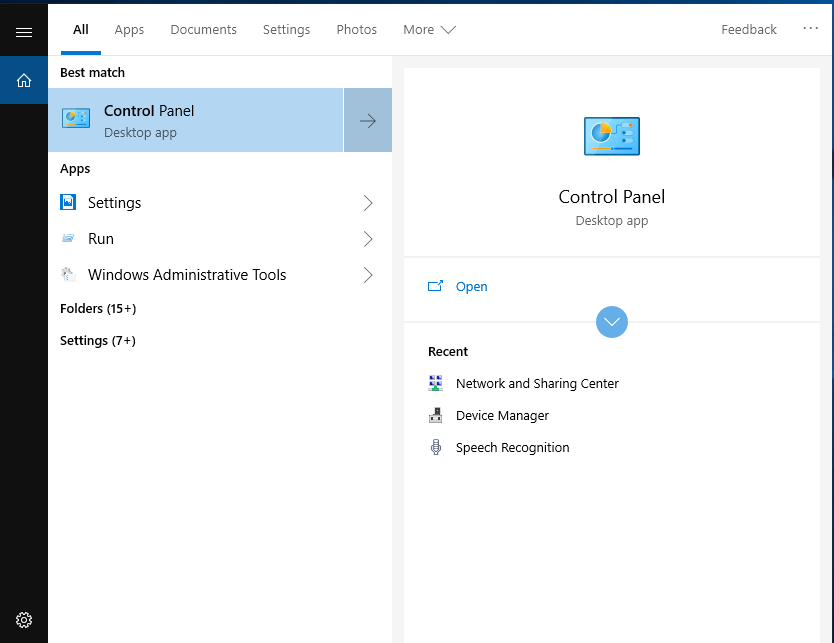Screen dimensions: 834x643
Task: Open recent Speech Recognition item
Action: click(512, 448)
